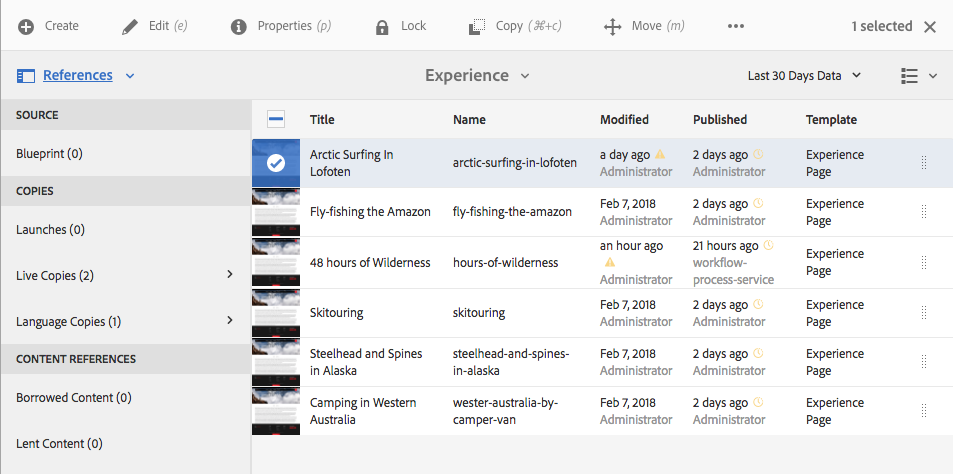
Task: Switch view using the list view selector
Action: click(918, 75)
